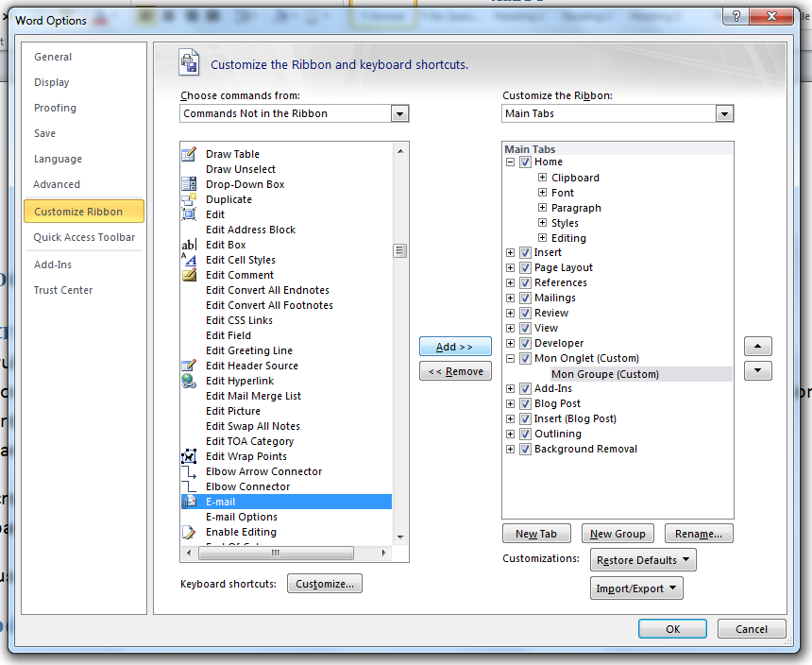Uncheck the View tab checkbox
The image size is (812, 665).
[x=525, y=328]
